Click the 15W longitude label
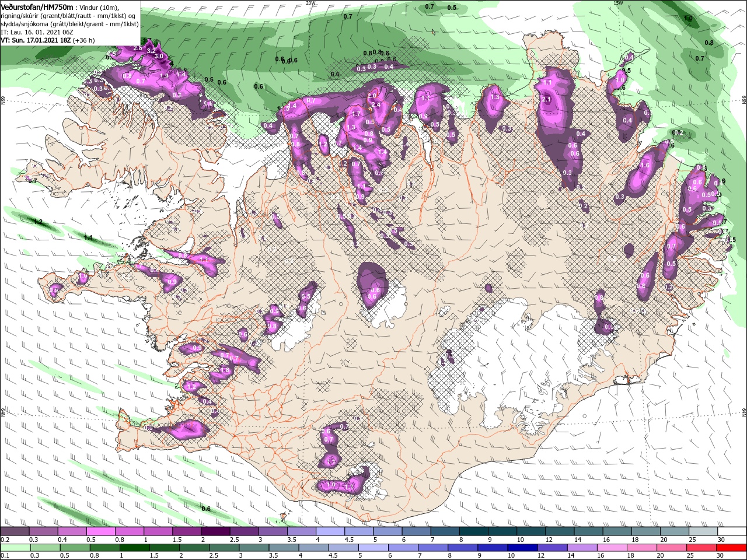This screenshot has width=747, height=560. coord(618,3)
